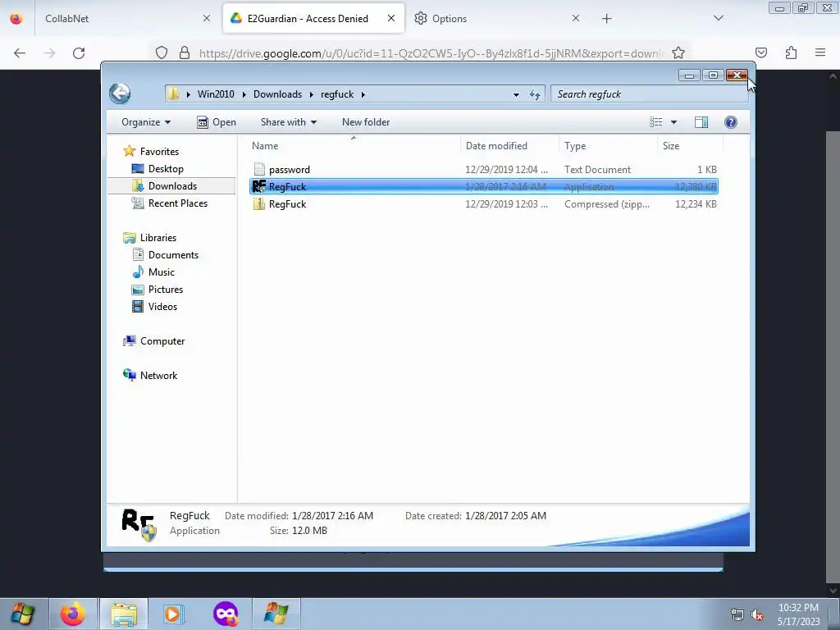The width and height of the screenshot is (840, 630).
Task: Click the regfuck breadcrumb segment
Action: pos(337,94)
